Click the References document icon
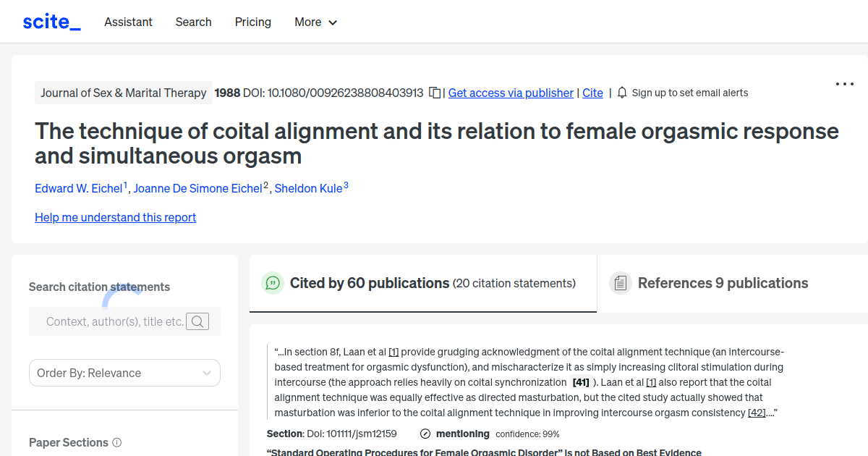 pos(621,283)
